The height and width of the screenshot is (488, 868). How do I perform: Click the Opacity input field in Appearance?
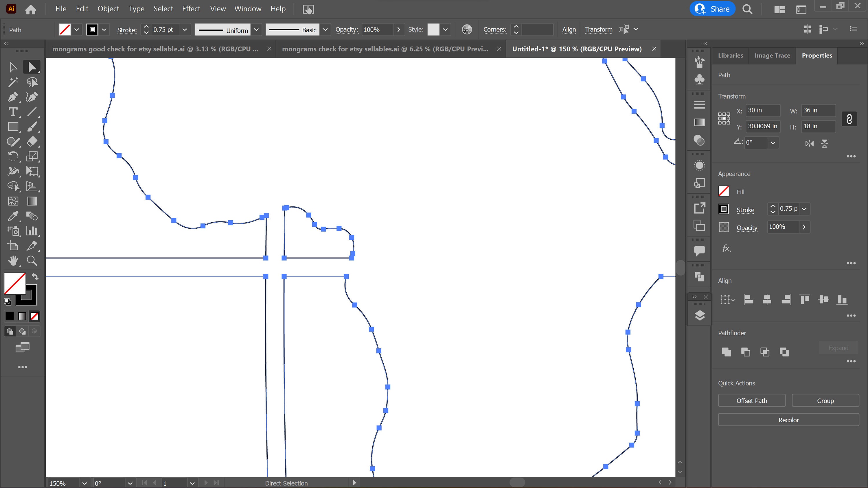click(782, 227)
